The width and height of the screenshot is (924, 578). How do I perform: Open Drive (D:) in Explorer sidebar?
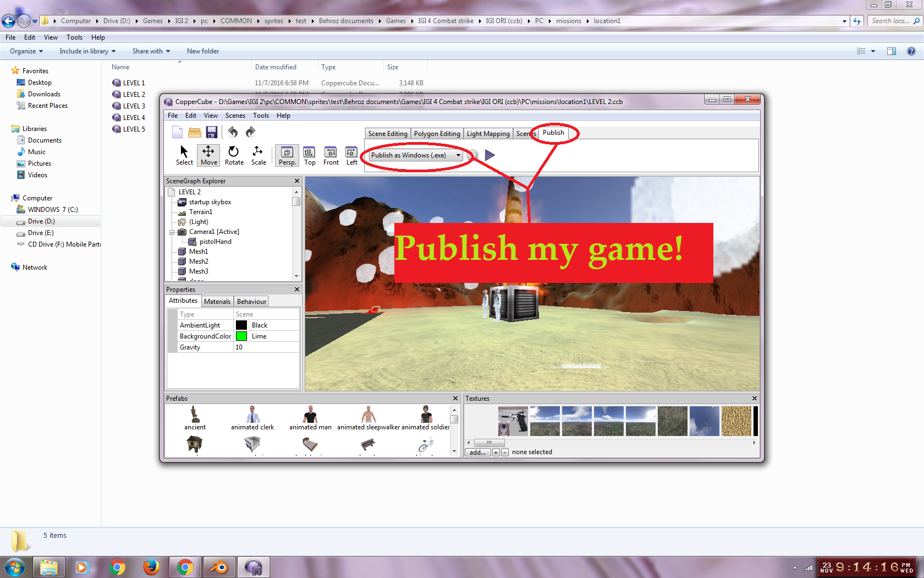(x=41, y=221)
